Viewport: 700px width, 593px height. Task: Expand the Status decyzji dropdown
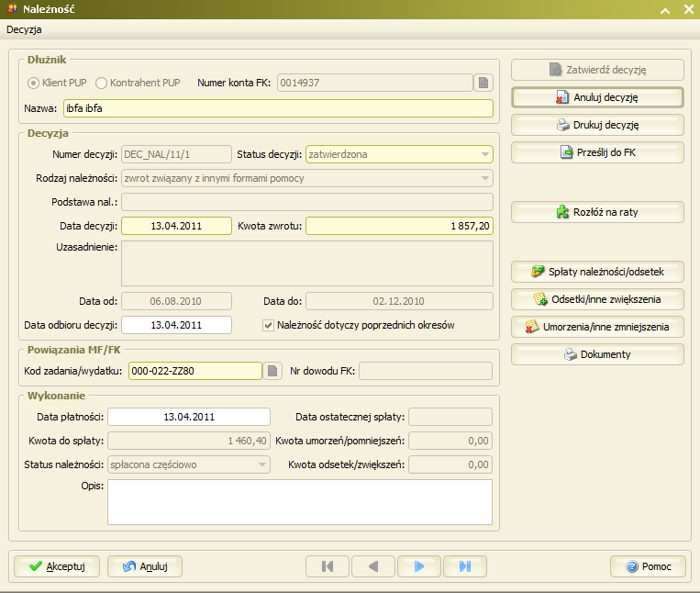pyautogui.click(x=484, y=154)
